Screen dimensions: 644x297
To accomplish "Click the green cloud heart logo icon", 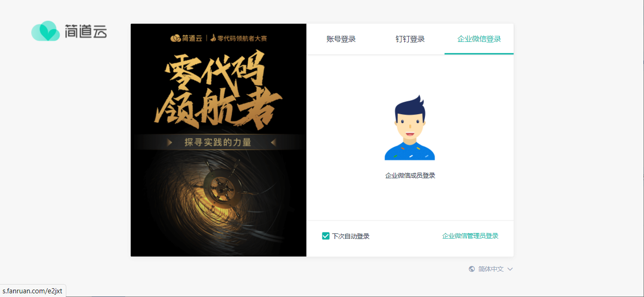I will [46, 31].
